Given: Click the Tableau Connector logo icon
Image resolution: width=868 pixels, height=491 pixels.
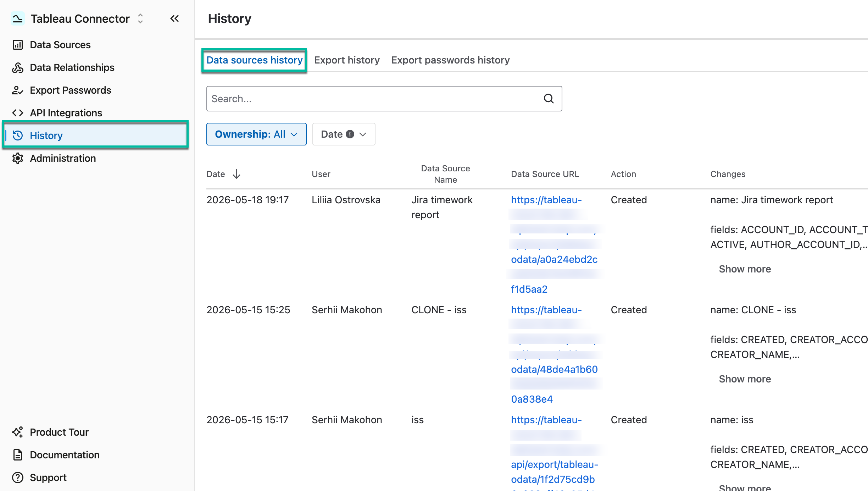Looking at the screenshot, I should click(x=17, y=18).
